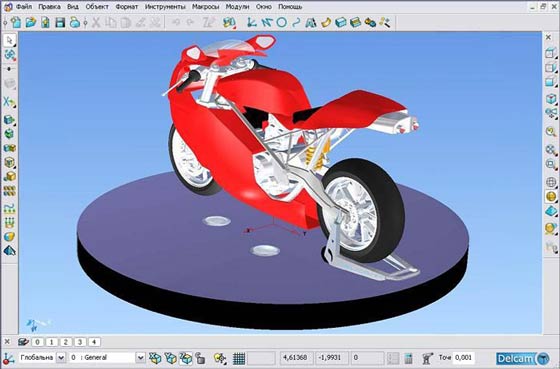Click level button 1
Viewport: 560px width, 369px height.
(x=51, y=342)
